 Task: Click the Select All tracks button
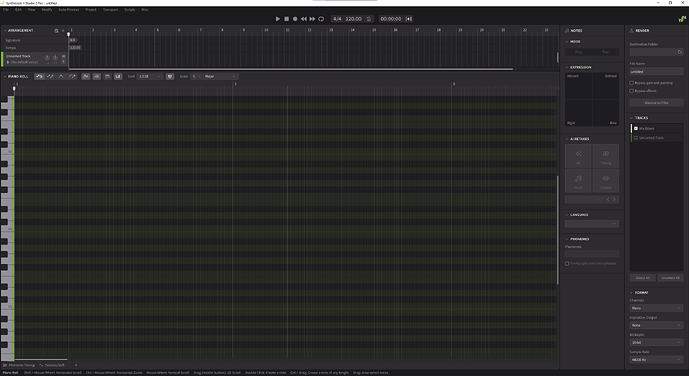point(642,278)
